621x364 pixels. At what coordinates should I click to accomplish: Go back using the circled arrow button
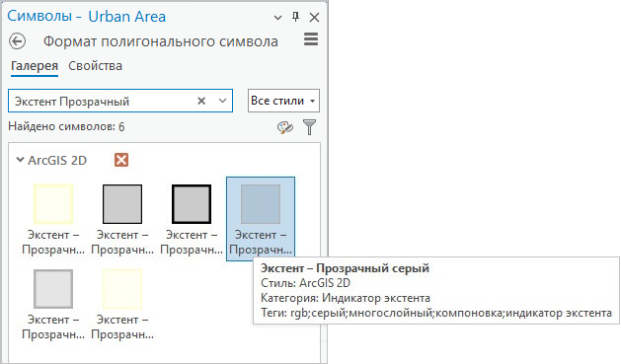click(x=18, y=41)
